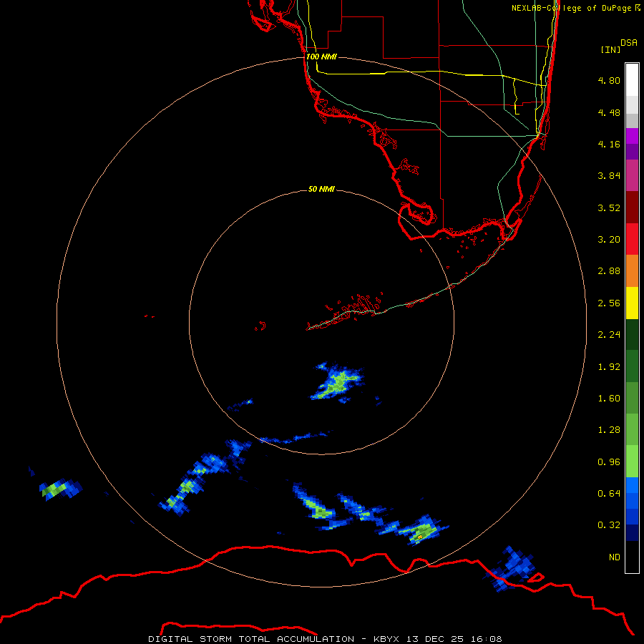
Task: Click the pink 3.84 legend color block
Action: 632,175
